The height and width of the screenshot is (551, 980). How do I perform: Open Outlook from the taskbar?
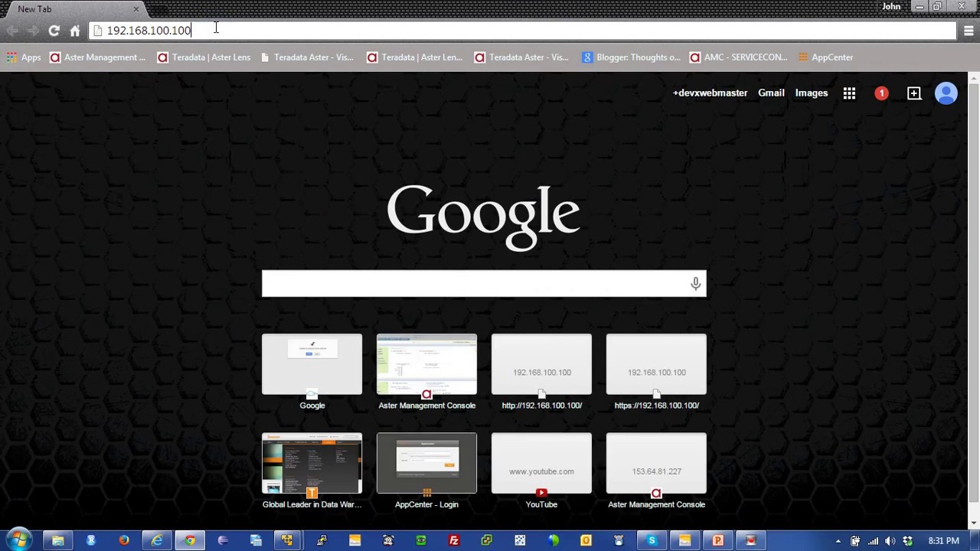pyautogui.click(x=586, y=540)
